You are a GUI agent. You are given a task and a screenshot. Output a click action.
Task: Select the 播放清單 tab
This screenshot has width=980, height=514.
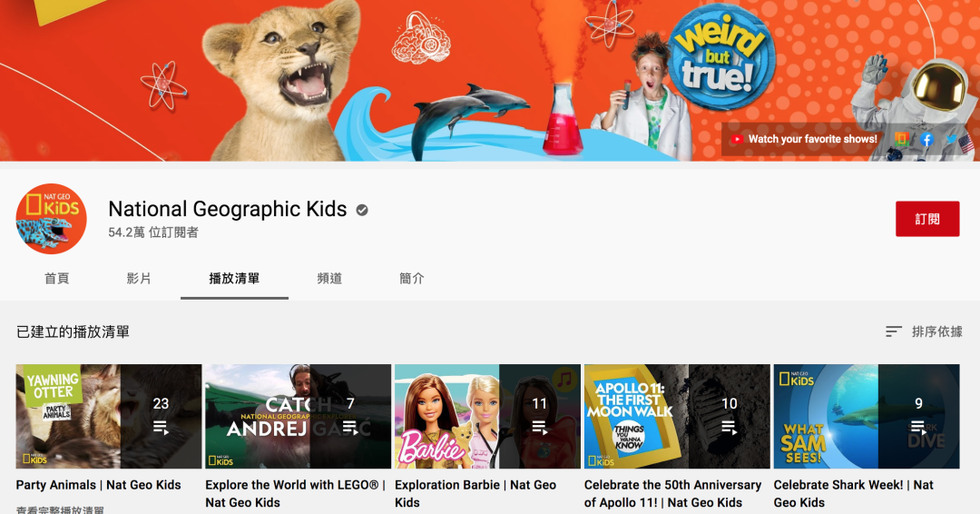click(x=234, y=278)
